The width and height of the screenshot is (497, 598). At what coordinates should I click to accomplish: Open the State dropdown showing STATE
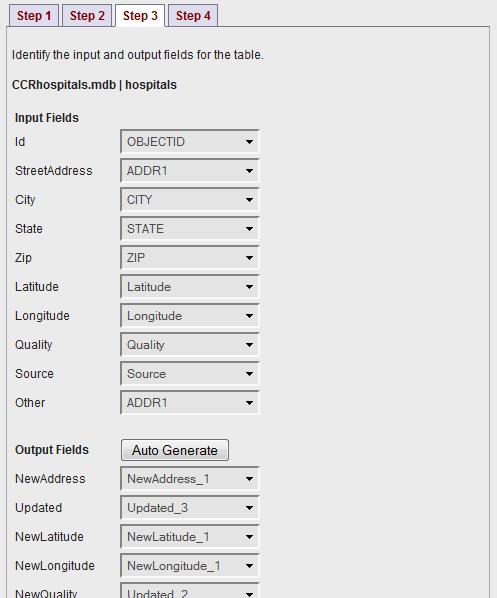tap(190, 229)
